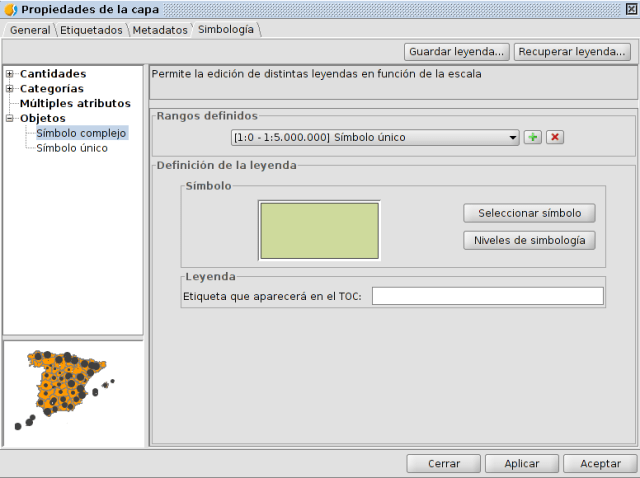Switch to the General tab
Image resolution: width=640 pixels, height=478 pixels.
(x=30, y=30)
